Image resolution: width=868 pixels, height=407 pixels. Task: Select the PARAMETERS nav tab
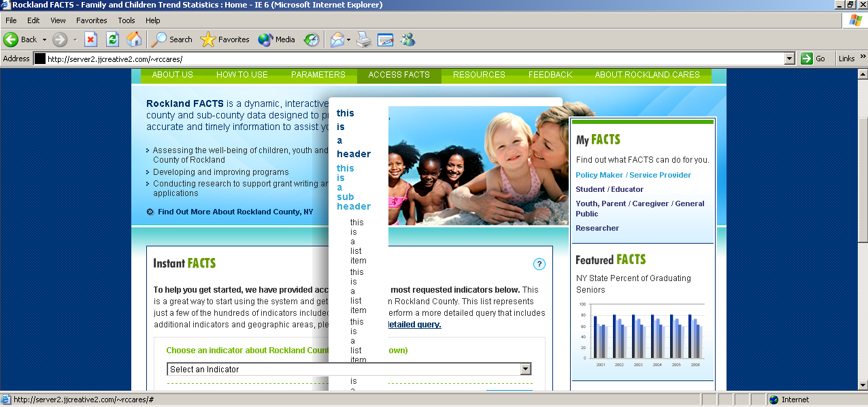(x=318, y=75)
